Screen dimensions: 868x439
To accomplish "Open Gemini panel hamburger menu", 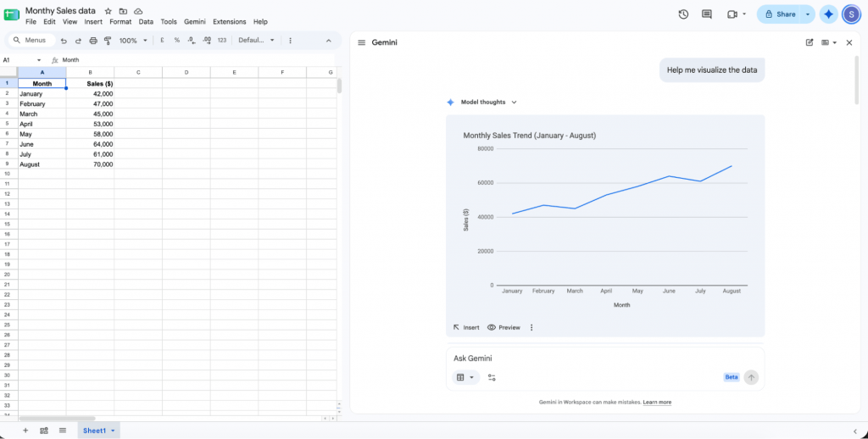I will tap(361, 42).
